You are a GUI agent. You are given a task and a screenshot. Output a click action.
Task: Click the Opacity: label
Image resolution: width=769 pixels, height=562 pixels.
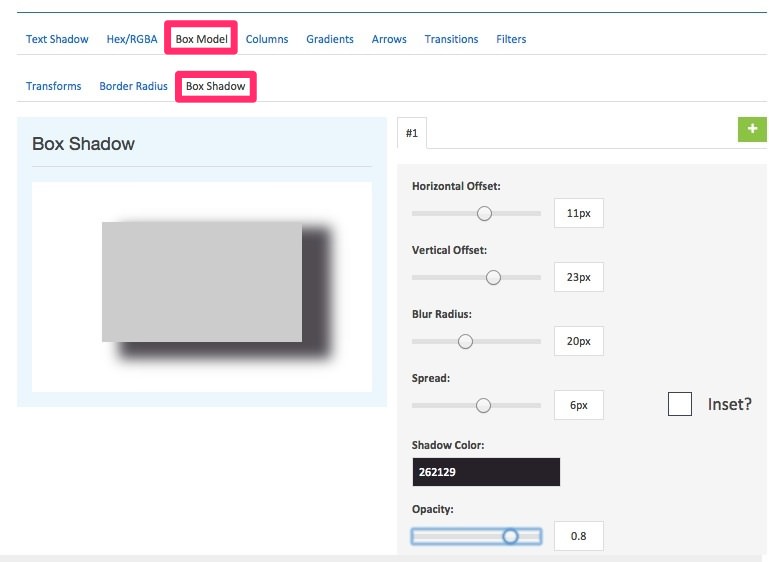(433, 509)
